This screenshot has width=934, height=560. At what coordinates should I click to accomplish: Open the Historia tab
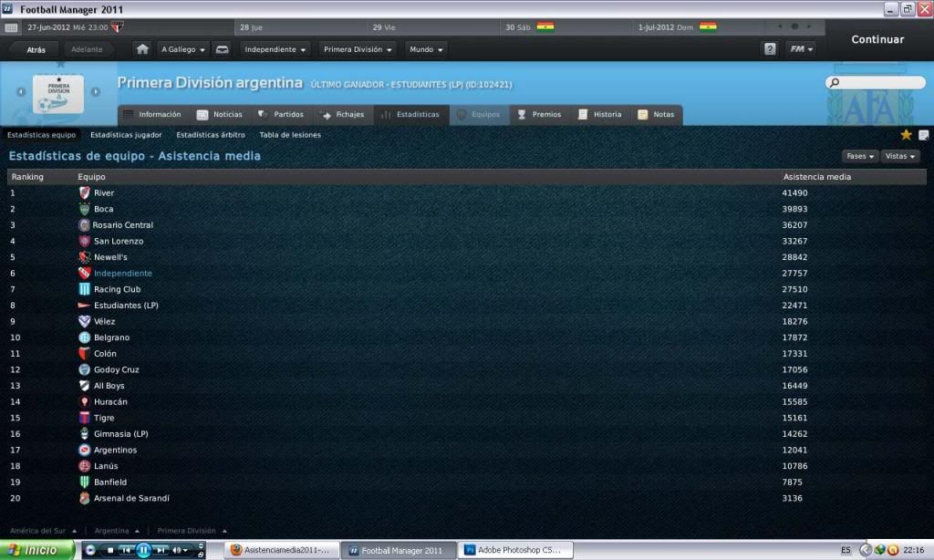tap(600, 114)
